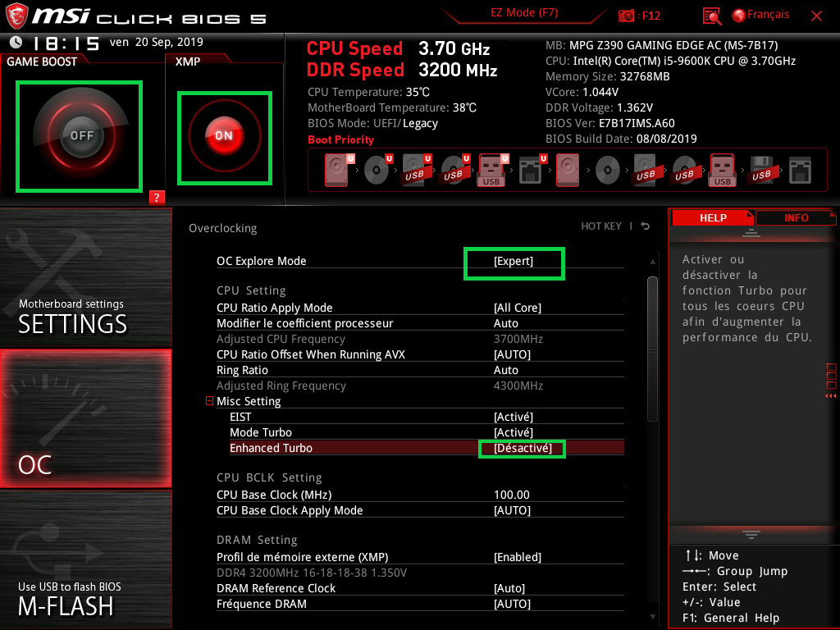Toggle the XMP ON button
Image resolution: width=840 pixels, height=630 pixels.
[224, 136]
